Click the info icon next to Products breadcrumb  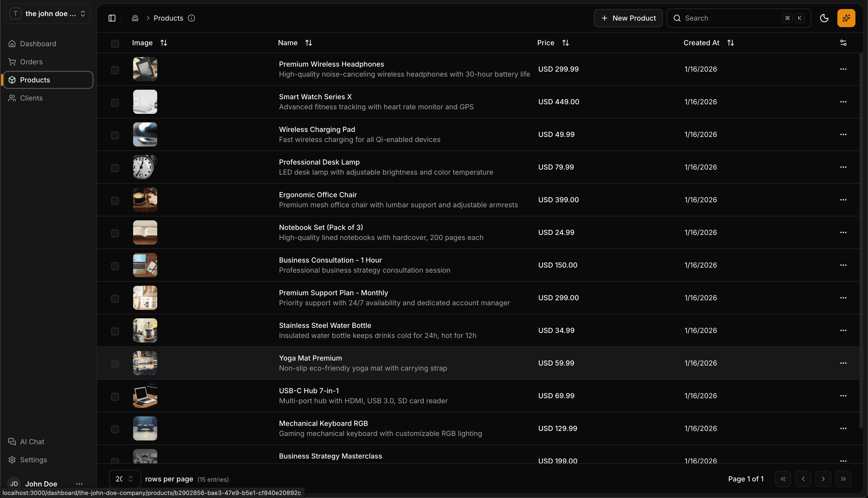click(x=191, y=18)
